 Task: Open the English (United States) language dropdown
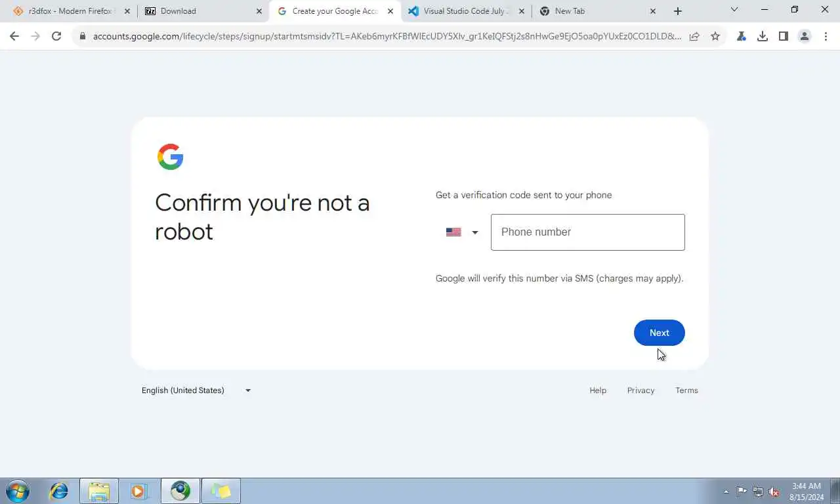pyautogui.click(x=196, y=390)
